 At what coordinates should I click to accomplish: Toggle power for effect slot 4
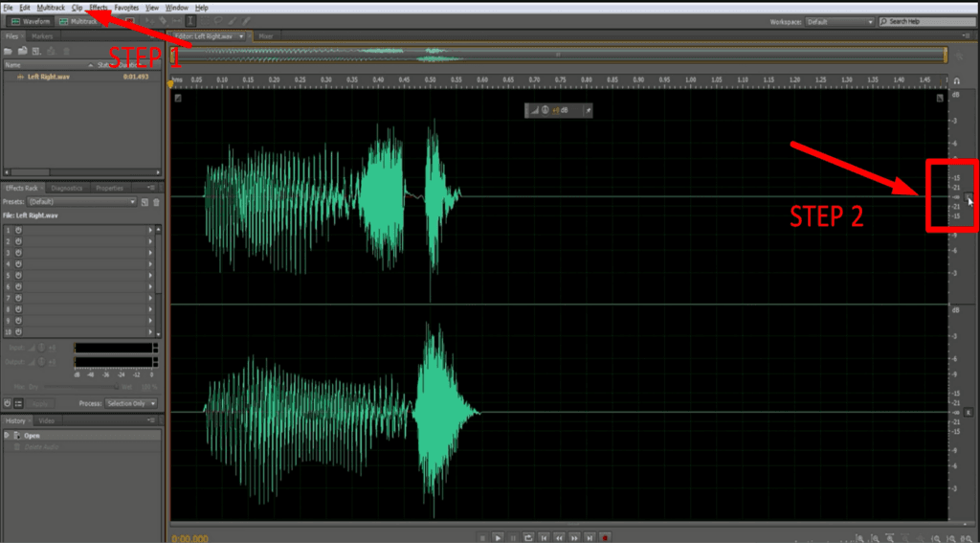[18, 264]
